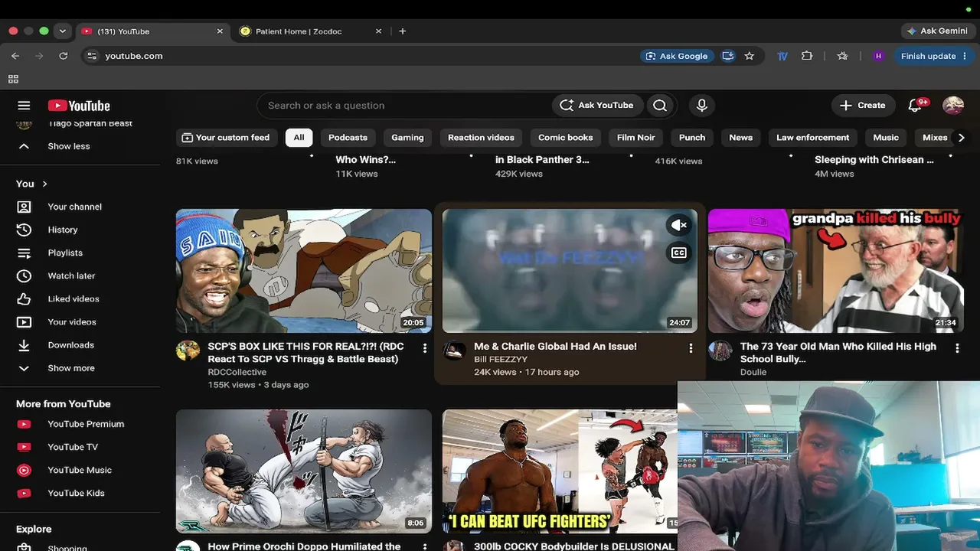
Task: Focus the YouTube search box
Action: pos(405,106)
